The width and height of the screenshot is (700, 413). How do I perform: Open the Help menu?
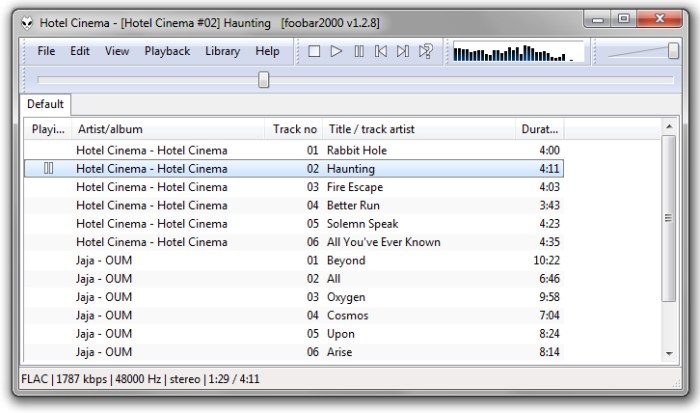267,51
